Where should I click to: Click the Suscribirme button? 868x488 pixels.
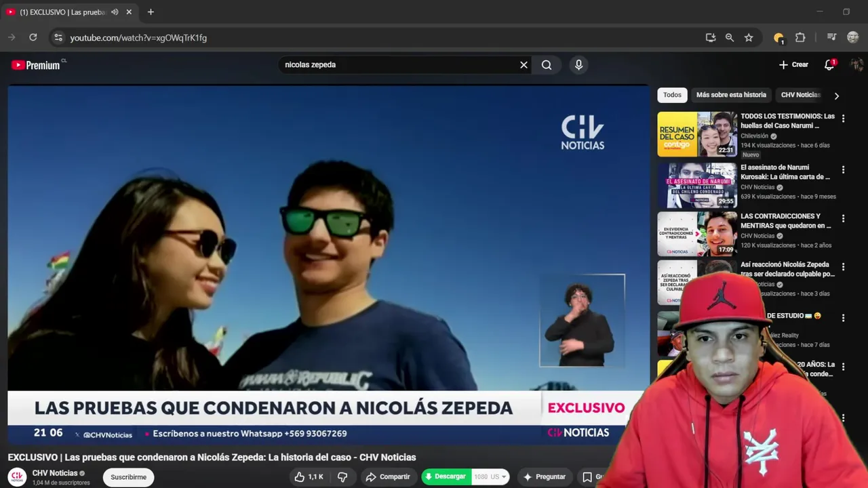tap(128, 477)
